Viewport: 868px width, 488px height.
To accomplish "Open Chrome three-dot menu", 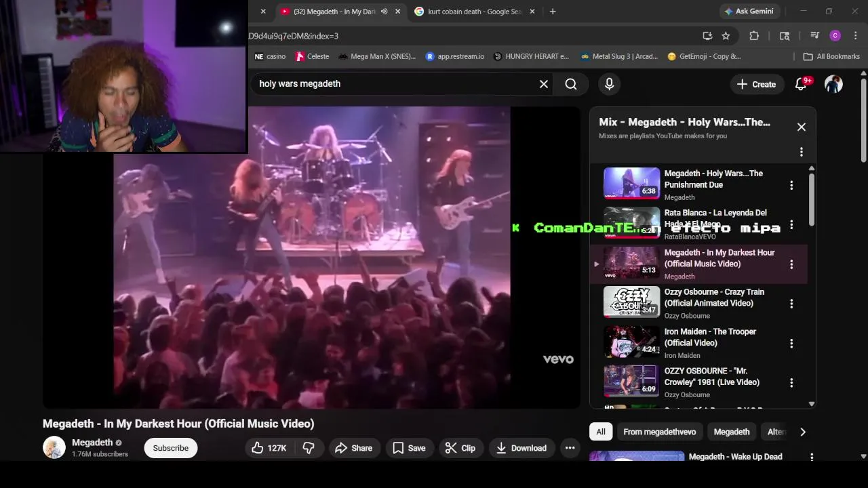I will 856,36.
